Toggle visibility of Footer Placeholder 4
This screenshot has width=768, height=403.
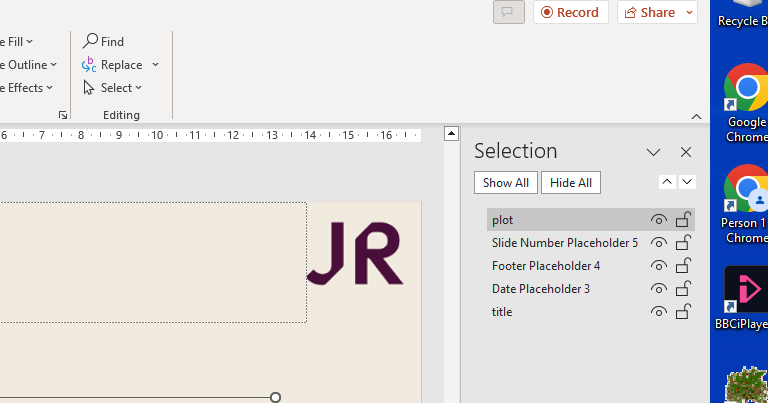tap(658, 266)
